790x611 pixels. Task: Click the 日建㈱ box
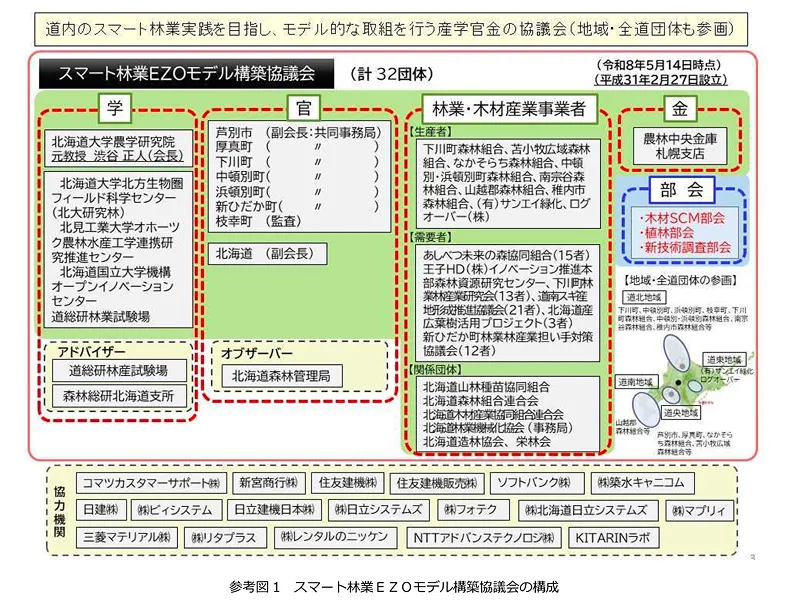pos(101,510)
